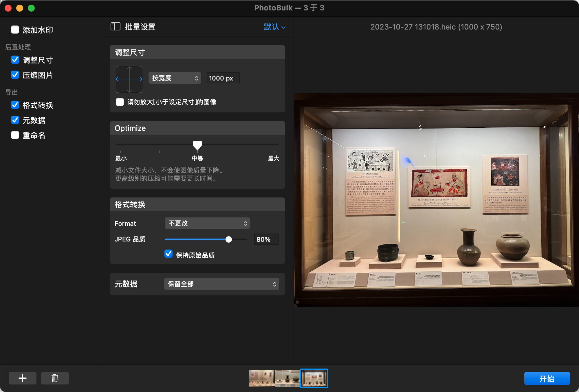Click the resize dimension arrows diagram icon
Screen dimensions: 579x392
pos(129,79)
